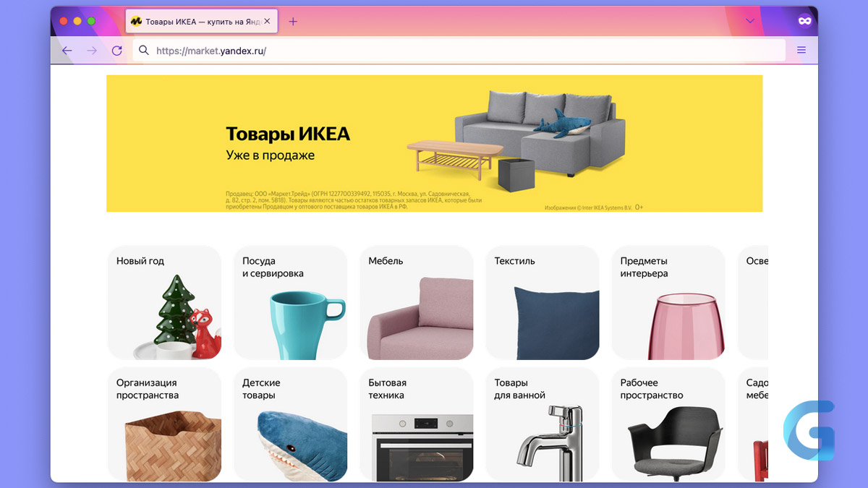Click the forward navigation arrow
Screen dimensions: 868x488
click(92, 51)
